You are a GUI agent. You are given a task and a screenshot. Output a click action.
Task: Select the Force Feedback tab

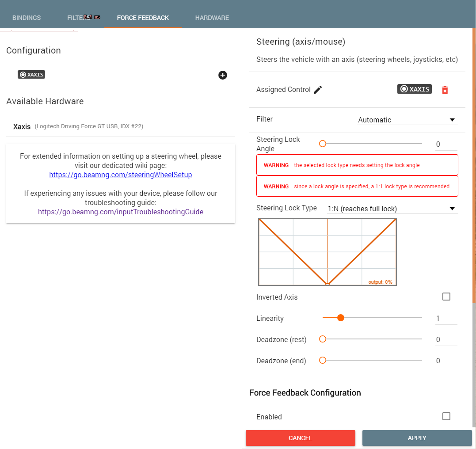pos(143,18)
